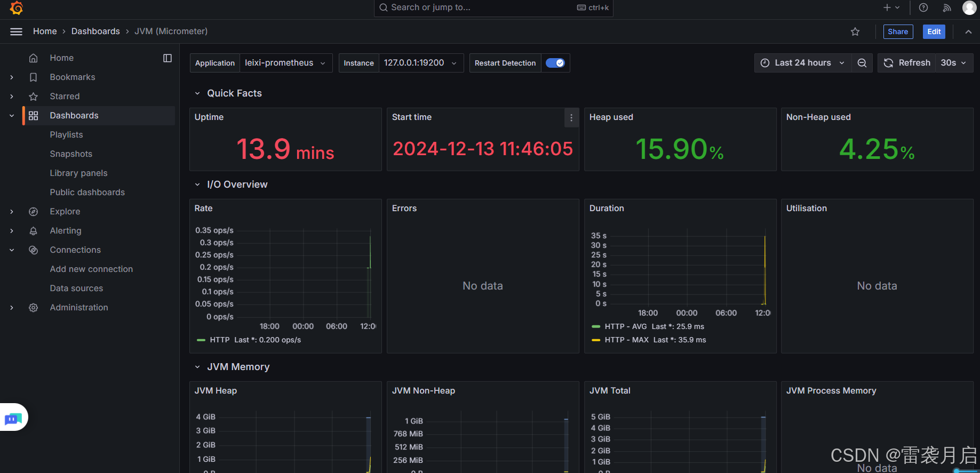Click JVM (Micrometer) breadcrumb title
Viewport: 980px width, 473px height.
pos(171,31)
